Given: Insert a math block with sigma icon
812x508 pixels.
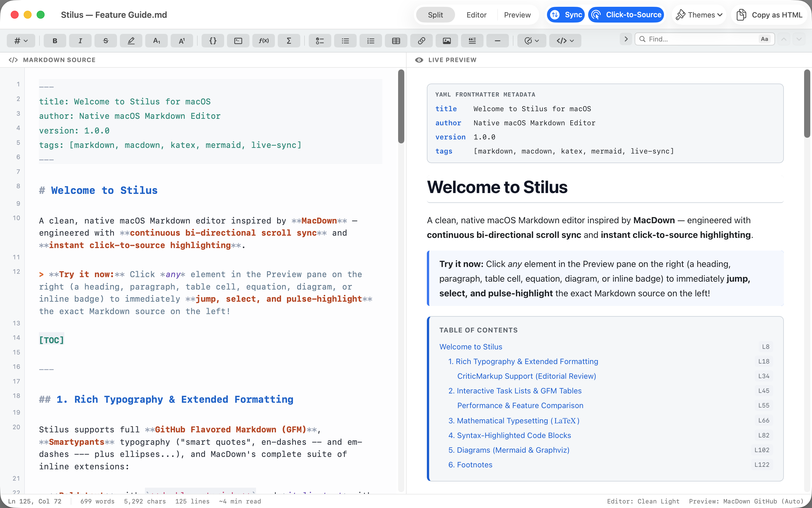Looking at the screenshot, I should 289,41.
